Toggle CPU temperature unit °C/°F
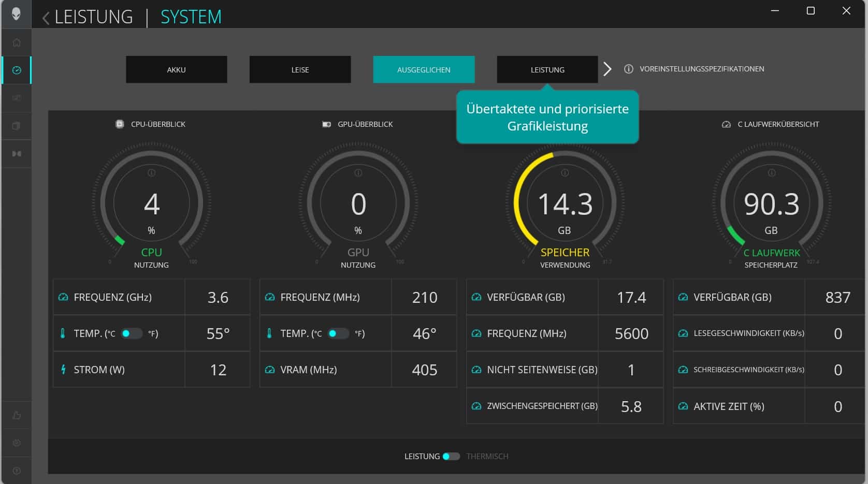Screen dimensions: 868x484 131,333
